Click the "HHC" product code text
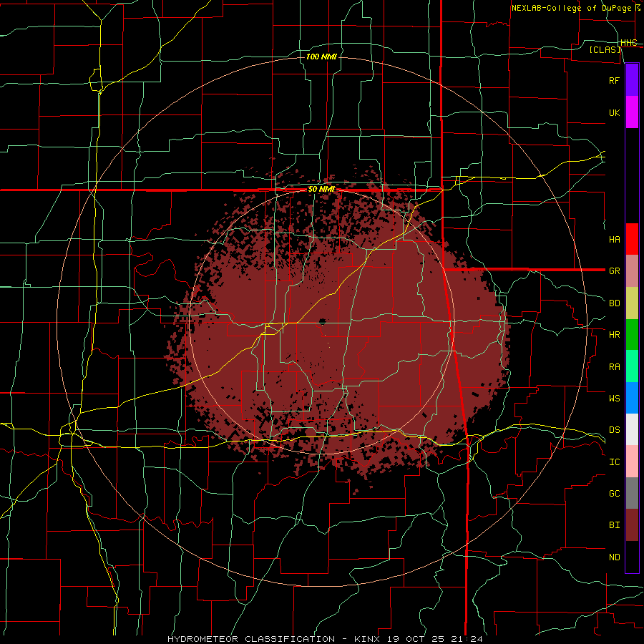The width and height of the screenshot is (644, 644). 628,43
